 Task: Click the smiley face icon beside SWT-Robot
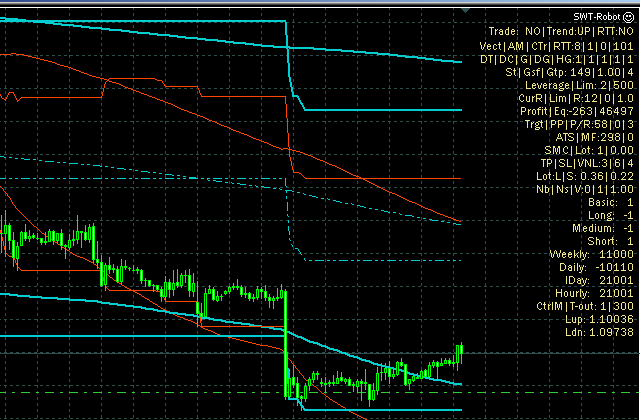tap(628, 17)
